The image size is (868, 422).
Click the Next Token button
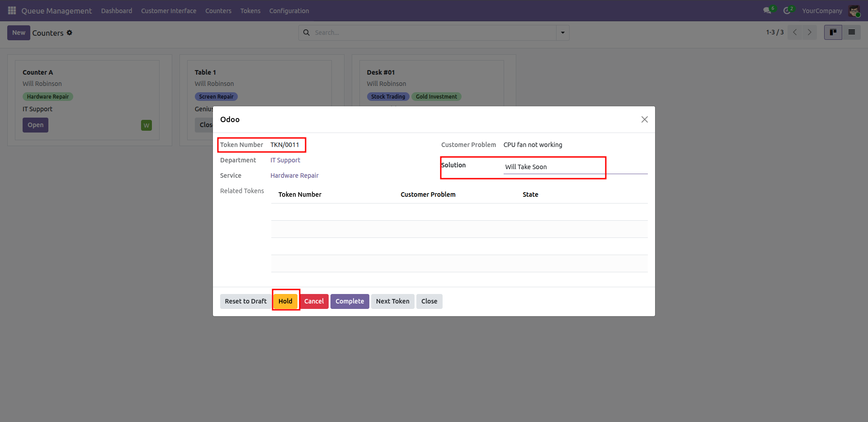[393, 301]
